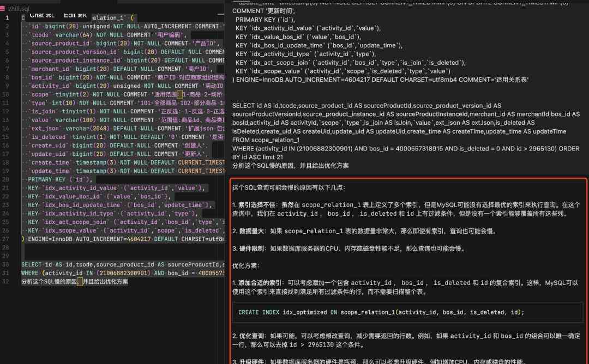Click the 添加合适的索引 suggestion in answer

pyautogui.click(x=405, y=288)
